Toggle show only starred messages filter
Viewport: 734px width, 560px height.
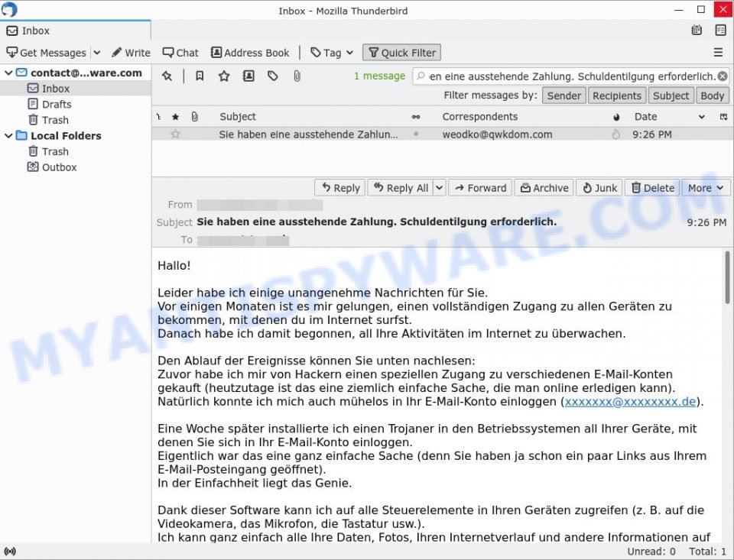tap(224, 76)
